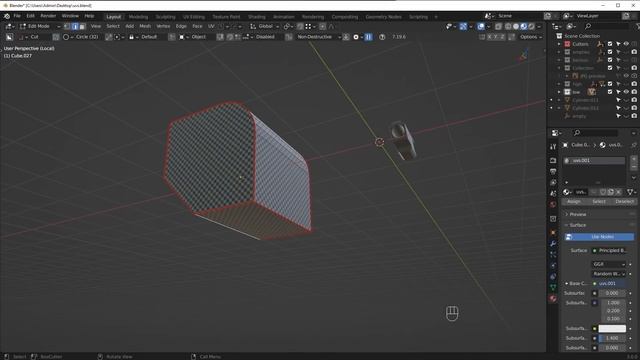Click the outliner search field
Viewport: 640px width, 360px height.
[x=605, y=26]
